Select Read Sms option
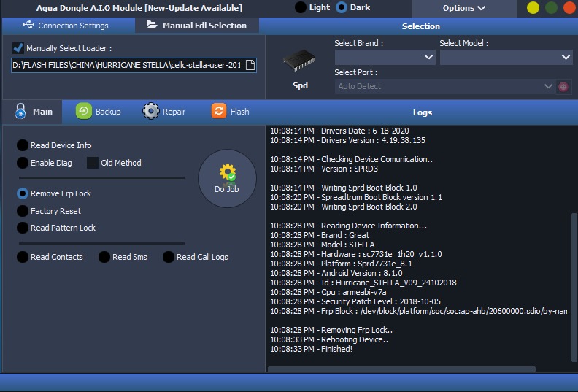 [x=104, y=257]
